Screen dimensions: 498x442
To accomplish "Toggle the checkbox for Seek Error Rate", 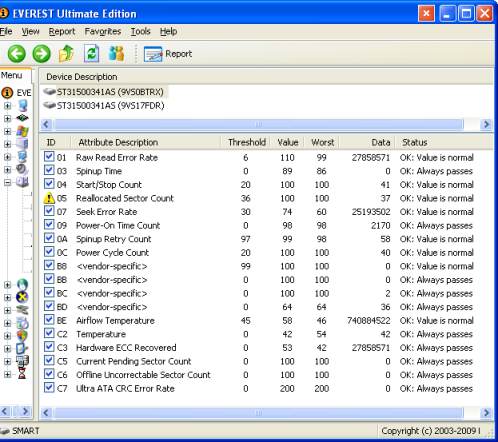I will [49, 211].
